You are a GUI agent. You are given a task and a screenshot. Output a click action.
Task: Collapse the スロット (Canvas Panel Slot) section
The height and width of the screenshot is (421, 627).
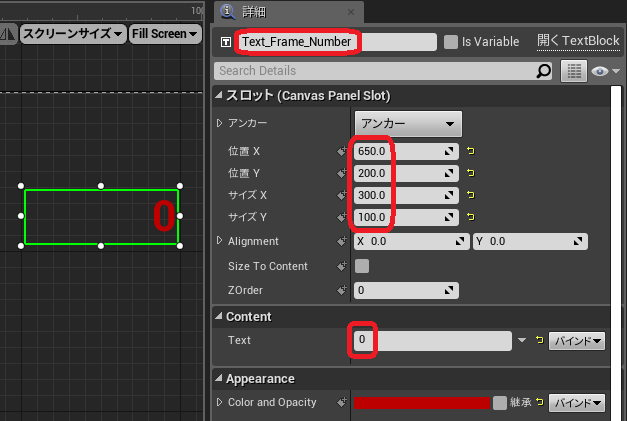[x=219, y=95]
